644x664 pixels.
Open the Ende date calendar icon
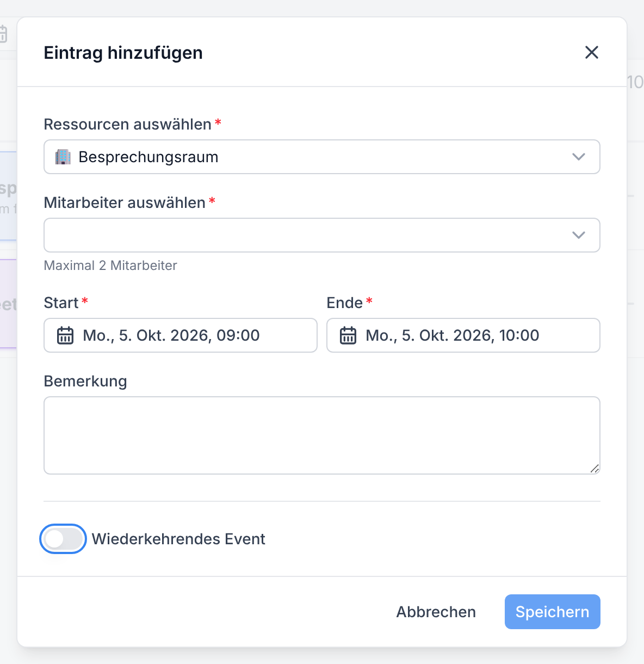pos(348,335)
